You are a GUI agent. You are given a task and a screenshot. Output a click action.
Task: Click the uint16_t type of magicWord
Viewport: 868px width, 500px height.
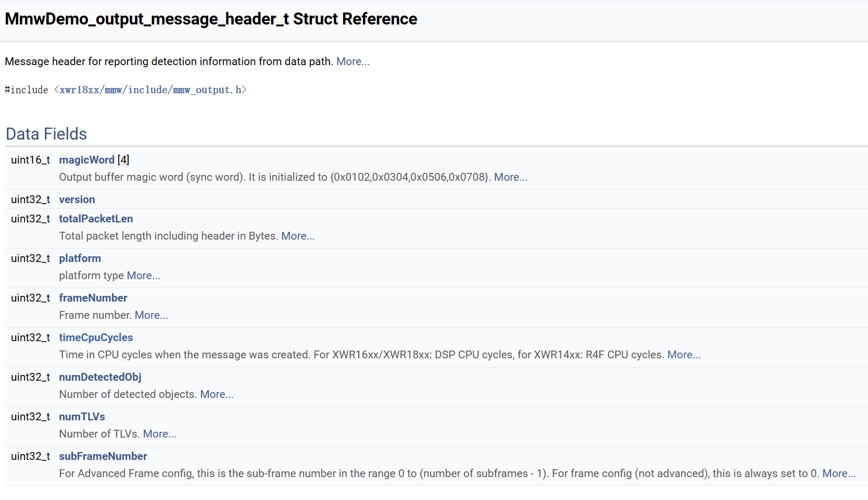pyautogui.click(x=30, y=160)
